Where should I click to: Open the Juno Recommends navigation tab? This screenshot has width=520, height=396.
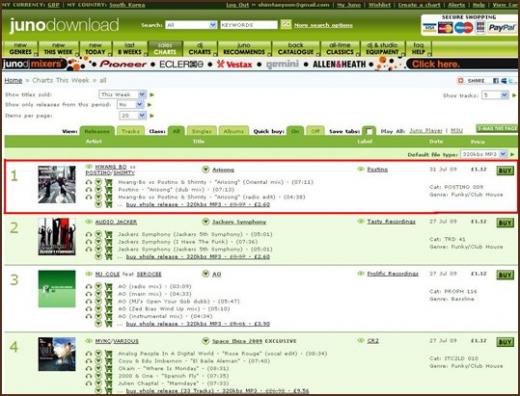[244, 49]
